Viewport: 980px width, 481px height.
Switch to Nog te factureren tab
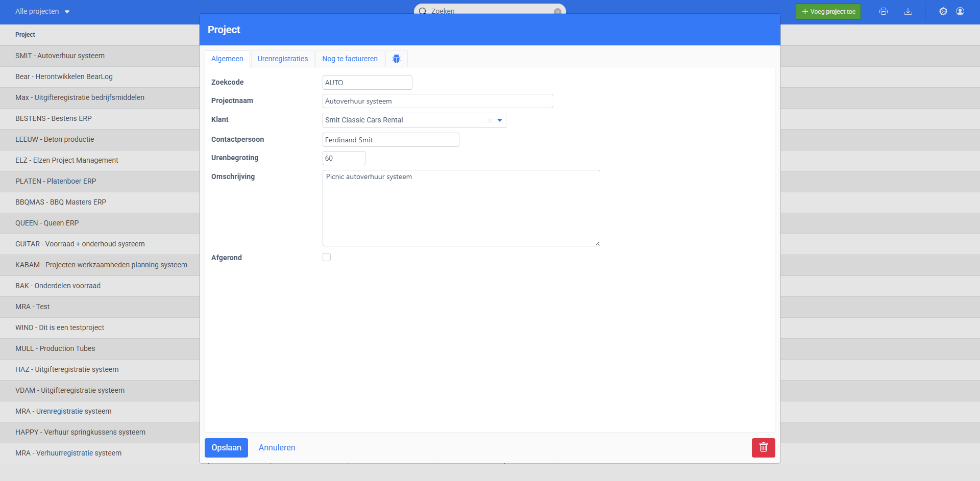point(350,59)
